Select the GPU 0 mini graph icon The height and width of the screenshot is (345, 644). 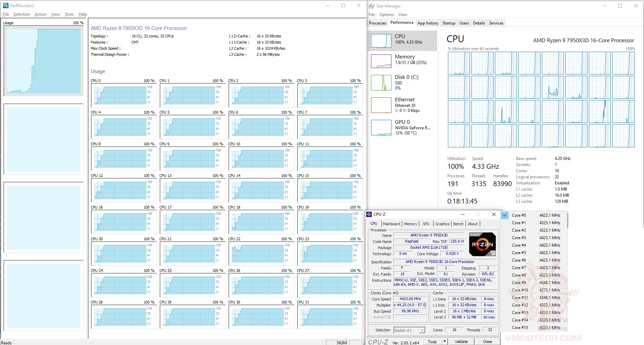click(x=381, y=128)
